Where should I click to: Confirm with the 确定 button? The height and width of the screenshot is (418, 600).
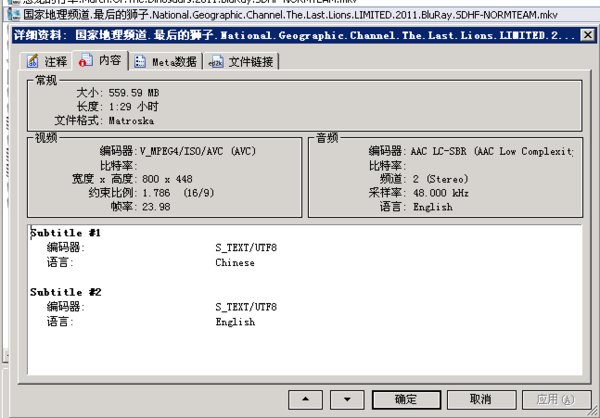(406, 400)
